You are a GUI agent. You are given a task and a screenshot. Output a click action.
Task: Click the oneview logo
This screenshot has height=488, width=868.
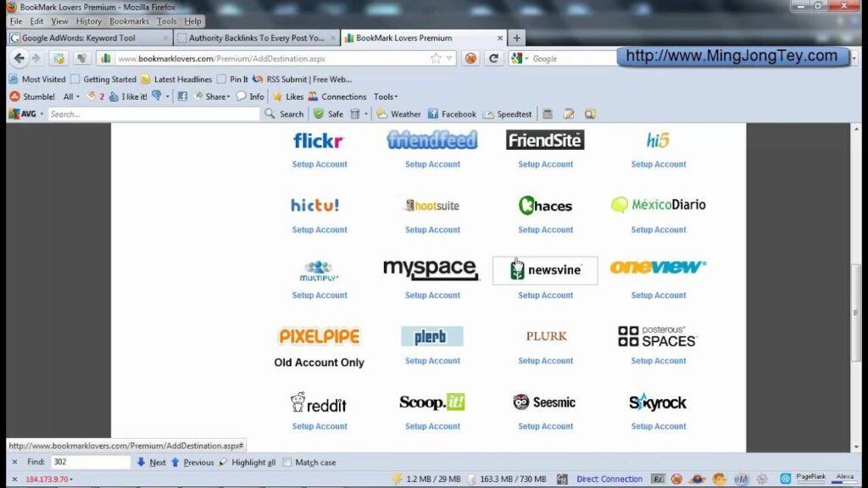tap(658, 267)
